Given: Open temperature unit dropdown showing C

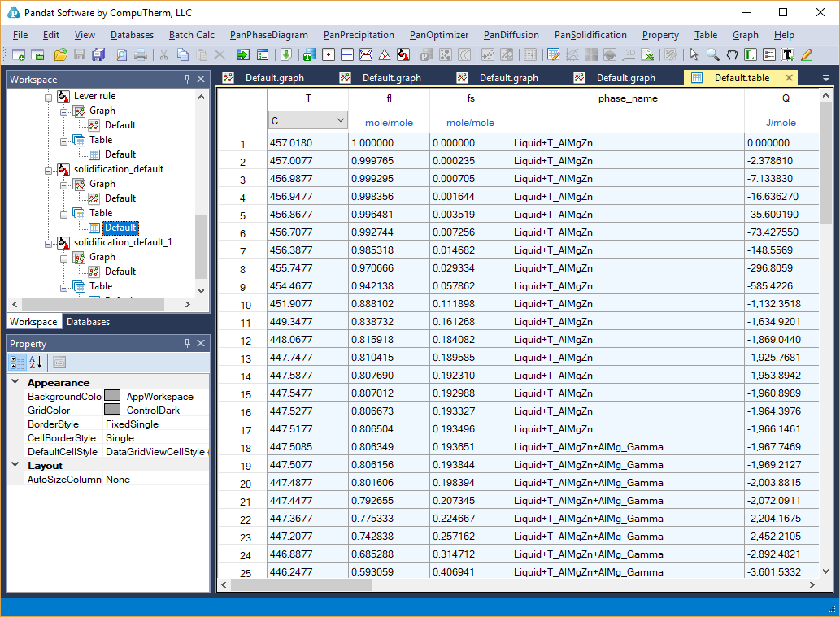Looking at the screenshot, I should click(x=307, y=120).
